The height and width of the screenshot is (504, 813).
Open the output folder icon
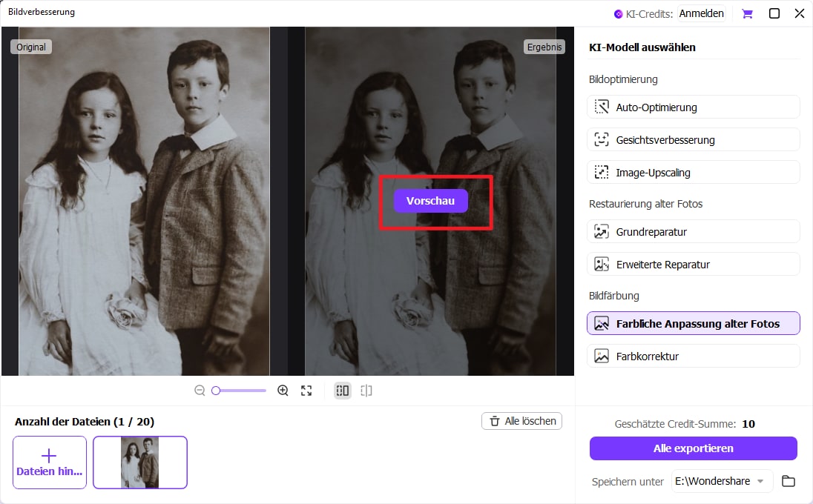789,482
